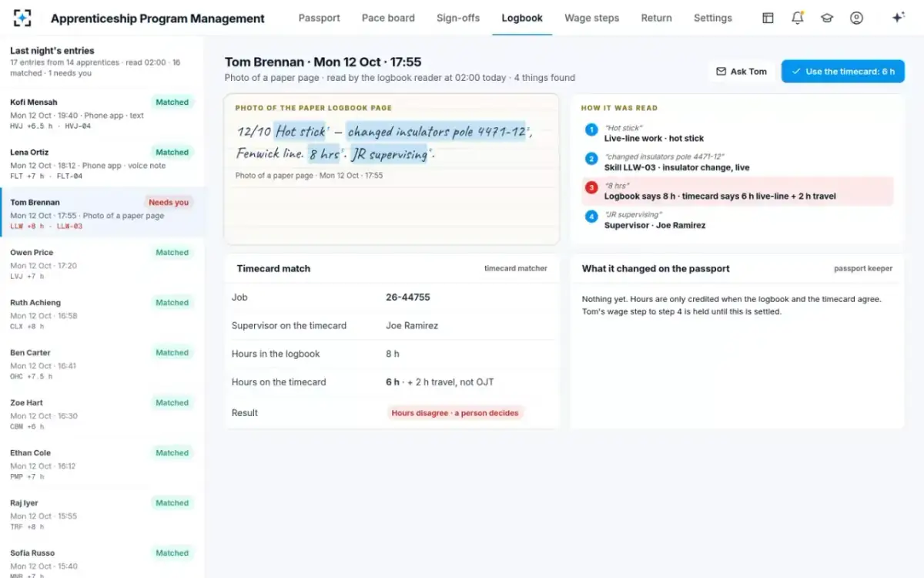
Task: Open the user account icon
Action: coord(856,18)
